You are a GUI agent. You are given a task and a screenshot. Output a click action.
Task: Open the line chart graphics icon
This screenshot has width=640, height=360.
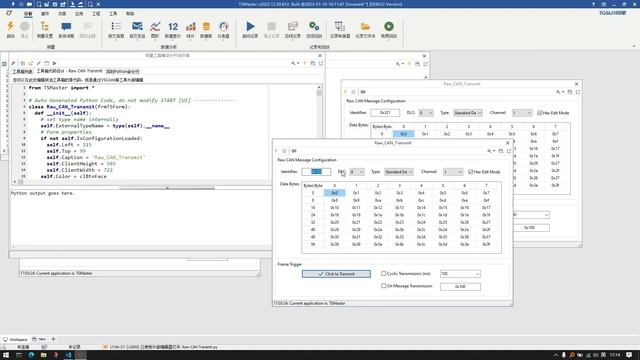point(155,27)
